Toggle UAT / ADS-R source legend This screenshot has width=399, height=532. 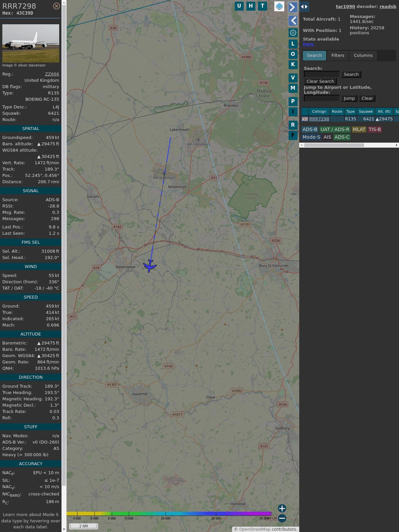tap(335, 129)
